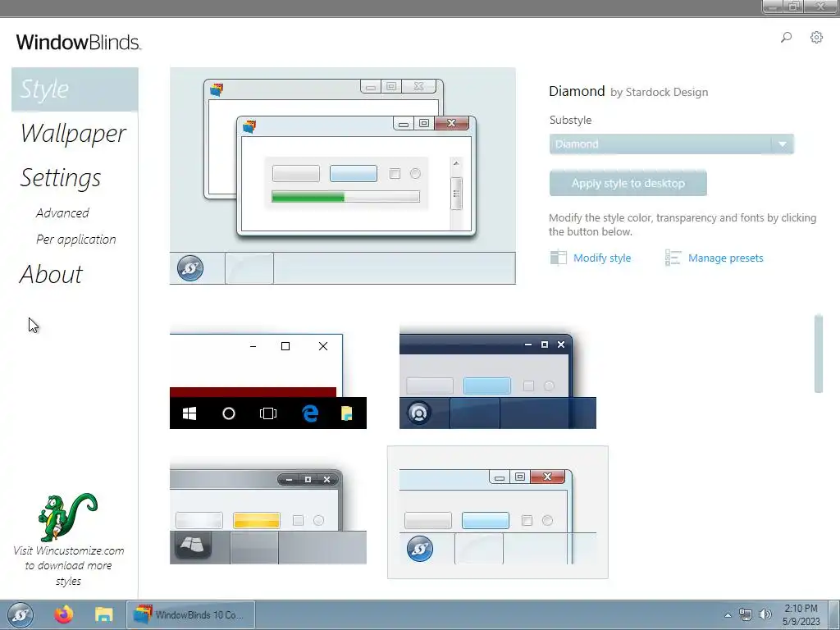The height and width of the screenshot is (630, 840).
Task: Click the large Diamond style preview
Action: point(343,176)
